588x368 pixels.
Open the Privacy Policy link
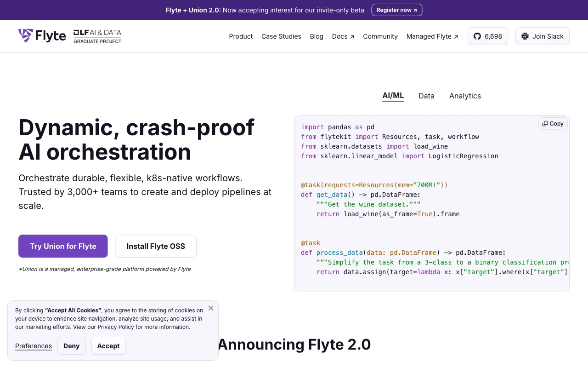116,327
